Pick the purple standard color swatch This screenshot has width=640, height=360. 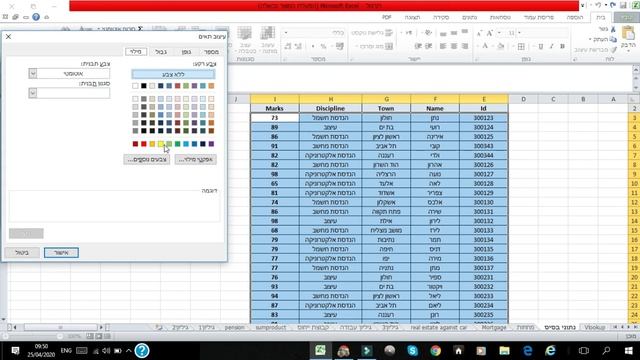coord(211,144)
